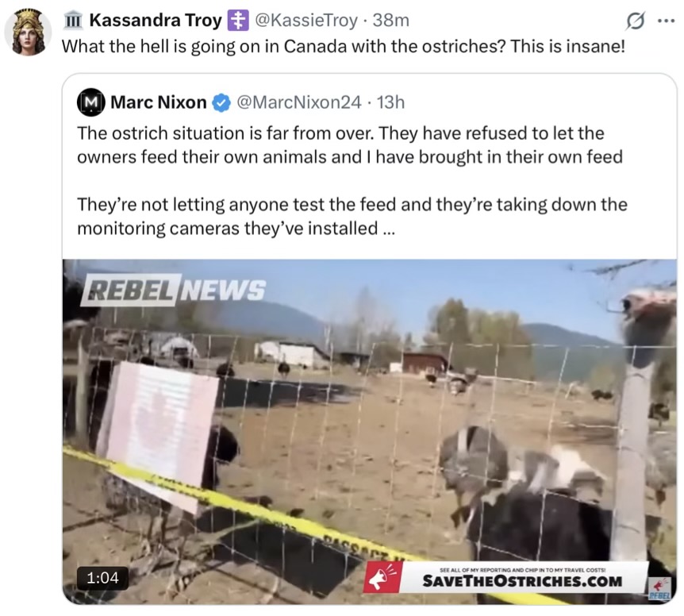Click the red megaphone icon in banner

[382, 577]
